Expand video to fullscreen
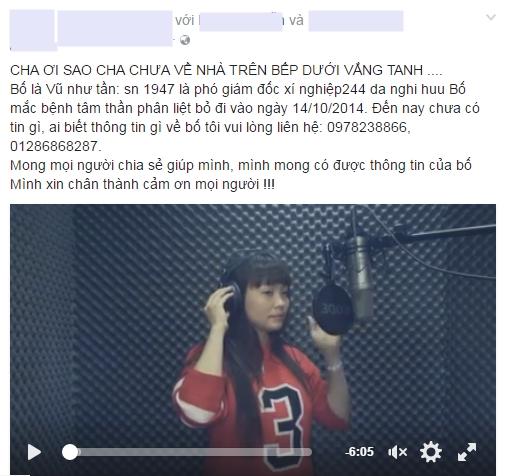Image resolution: width=508 pixels, height=476 pixels. click(467, 452)
